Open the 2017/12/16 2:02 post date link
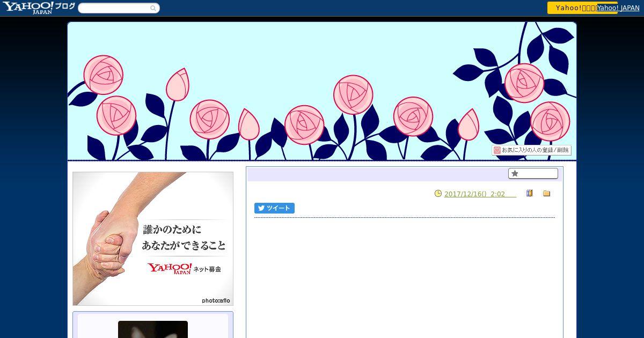The width and height of the screenshot is (644, 338). (x=480, y=194)
